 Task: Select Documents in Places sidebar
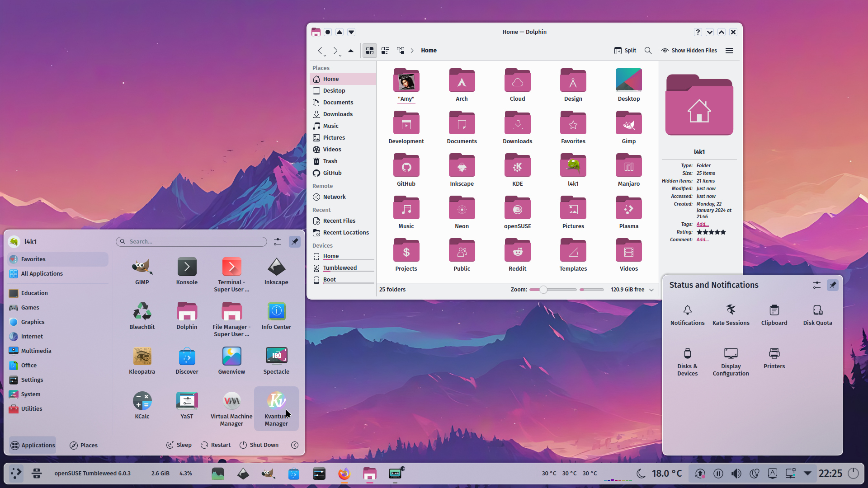tap(343, 103)
